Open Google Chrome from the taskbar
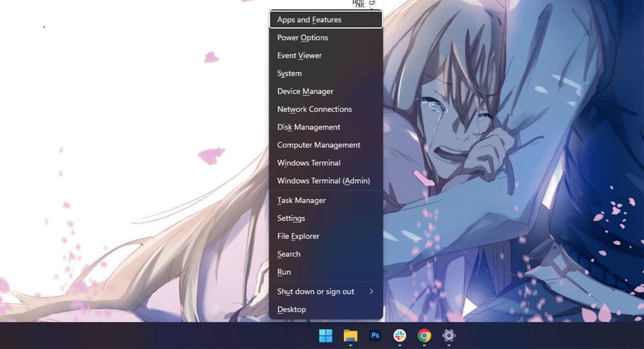The image size is (644, 349). (424, 336)
